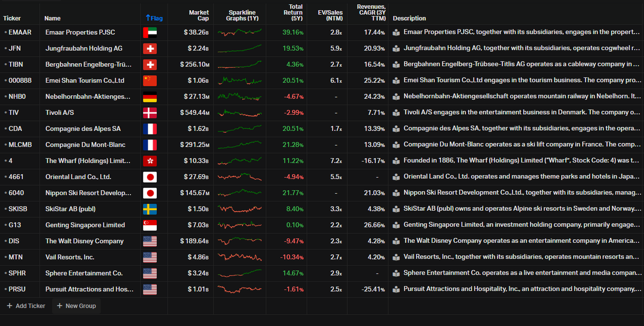Open the MTN ticker link

(x=15, y=257)
